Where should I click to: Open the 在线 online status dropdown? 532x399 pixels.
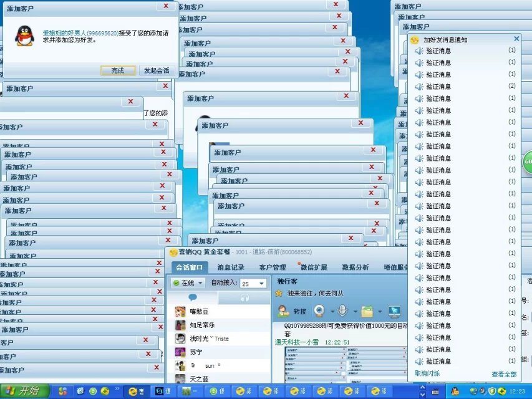tap(188, 283)
